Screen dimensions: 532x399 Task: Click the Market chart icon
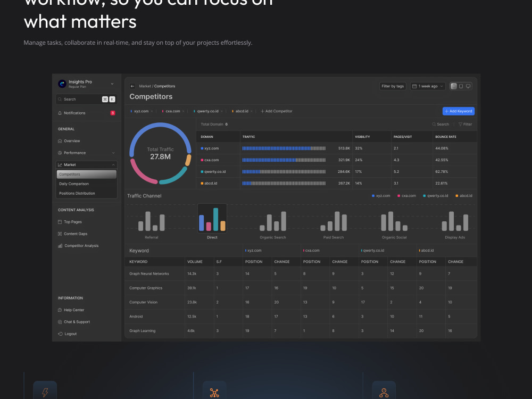click(60, 165)
